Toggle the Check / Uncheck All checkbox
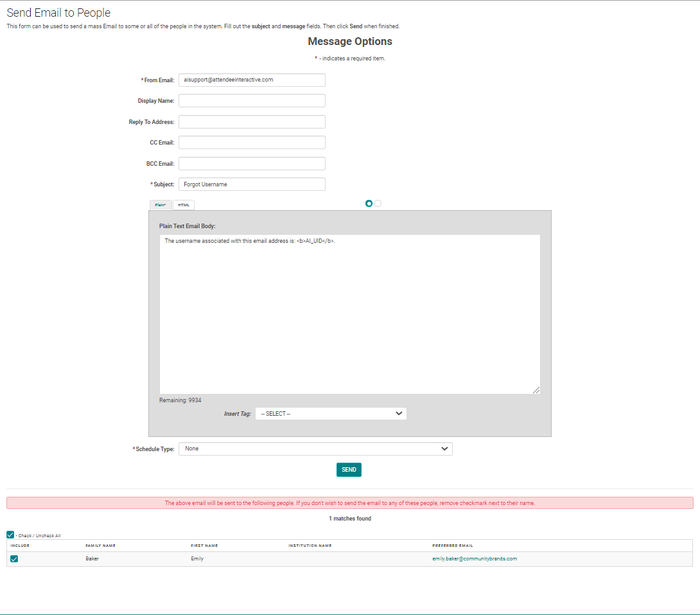Screen dimensions: 700x615 tap(10, 535)
